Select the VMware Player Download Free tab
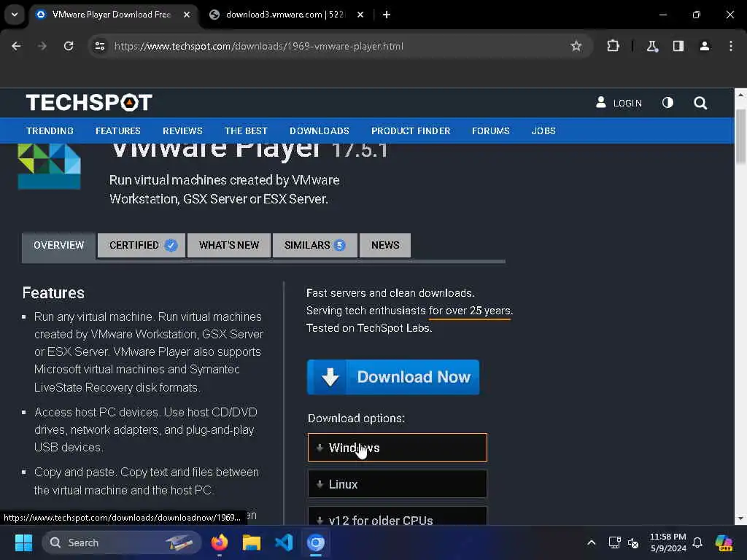 point(111,15)
